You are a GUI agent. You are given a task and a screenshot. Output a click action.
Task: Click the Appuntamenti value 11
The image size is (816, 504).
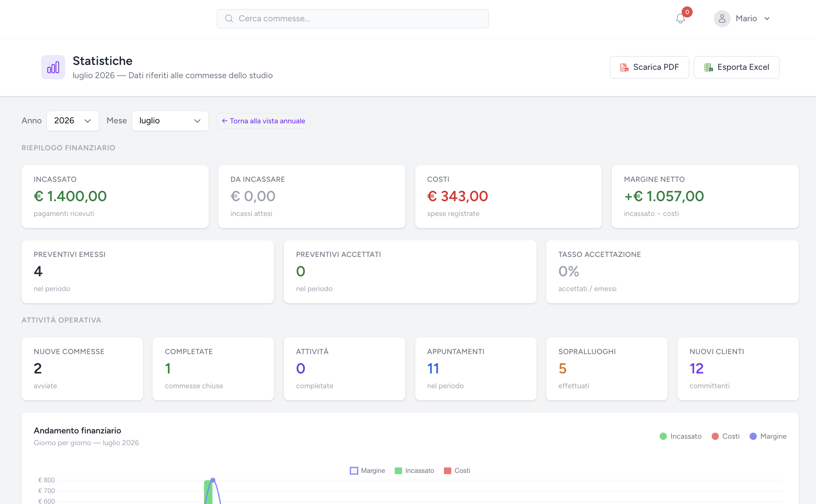tap(433, 369)
